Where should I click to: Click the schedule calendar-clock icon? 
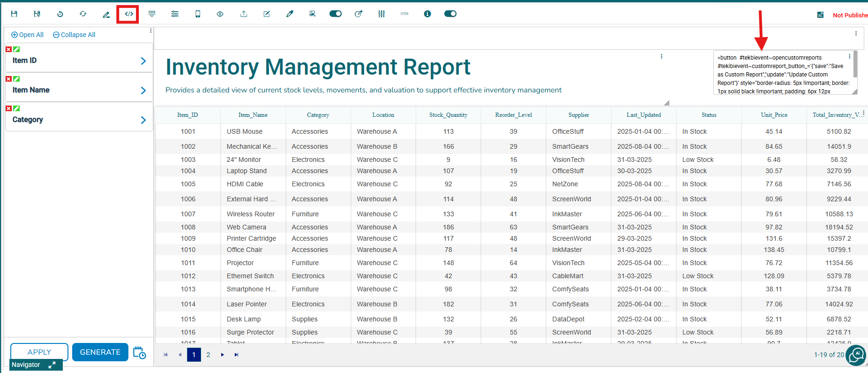coord(140,352)
